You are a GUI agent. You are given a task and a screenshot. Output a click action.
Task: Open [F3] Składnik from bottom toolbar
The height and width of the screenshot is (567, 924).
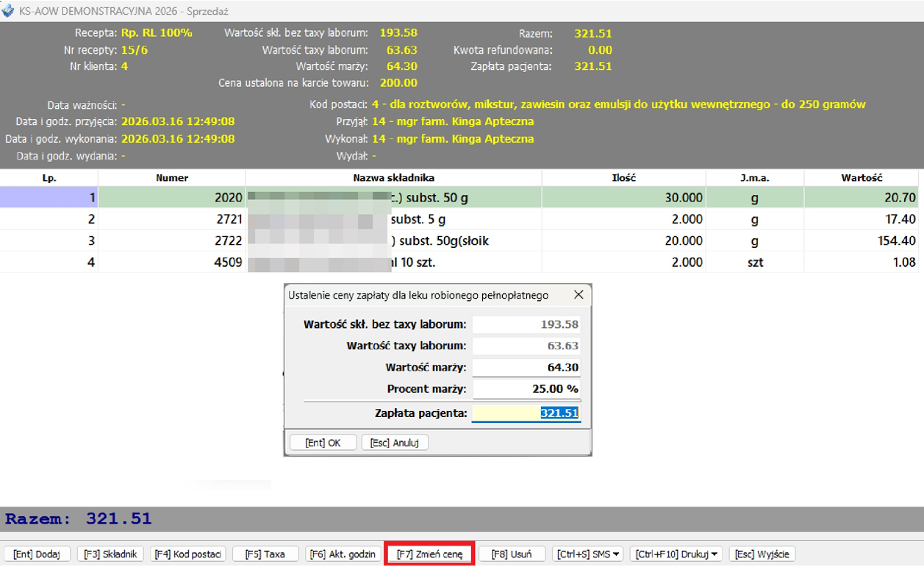click(110, 554)
